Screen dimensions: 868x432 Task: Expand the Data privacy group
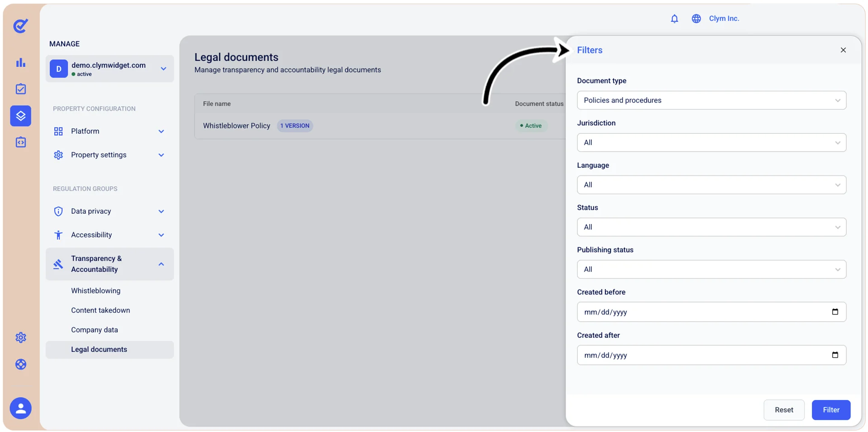click(x=110, y=211)
